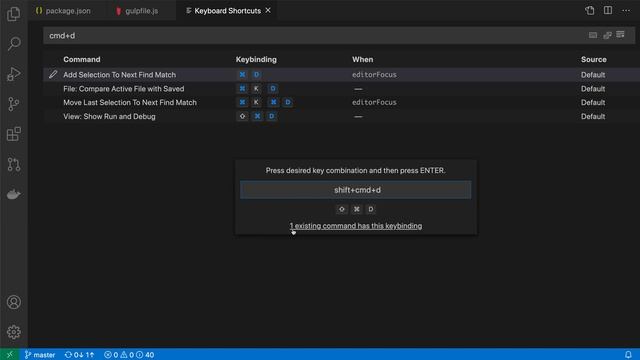Open the Extensions view icon
The image size is (640, 360).
[13, 134]
